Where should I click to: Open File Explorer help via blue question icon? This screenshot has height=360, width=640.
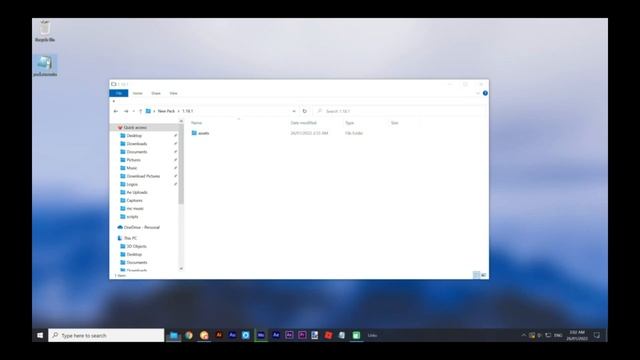click(x=485, y=93)
